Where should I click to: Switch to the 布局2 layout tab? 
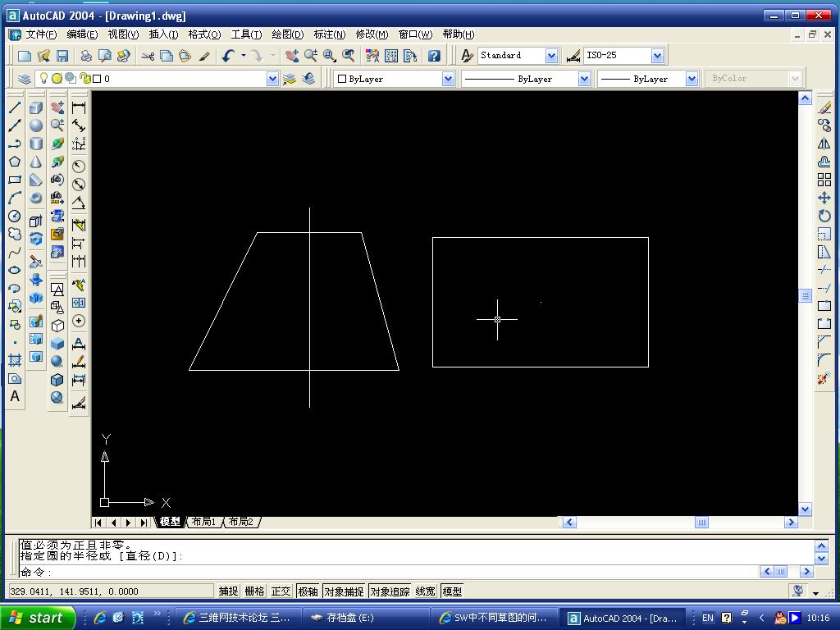(241, 522)
